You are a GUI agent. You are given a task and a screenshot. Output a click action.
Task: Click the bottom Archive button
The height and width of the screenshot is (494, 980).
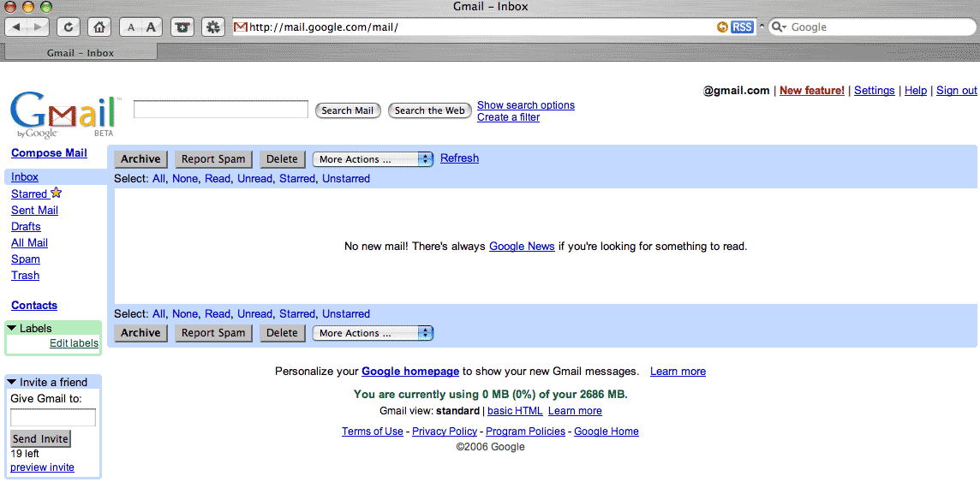[140, 333]
